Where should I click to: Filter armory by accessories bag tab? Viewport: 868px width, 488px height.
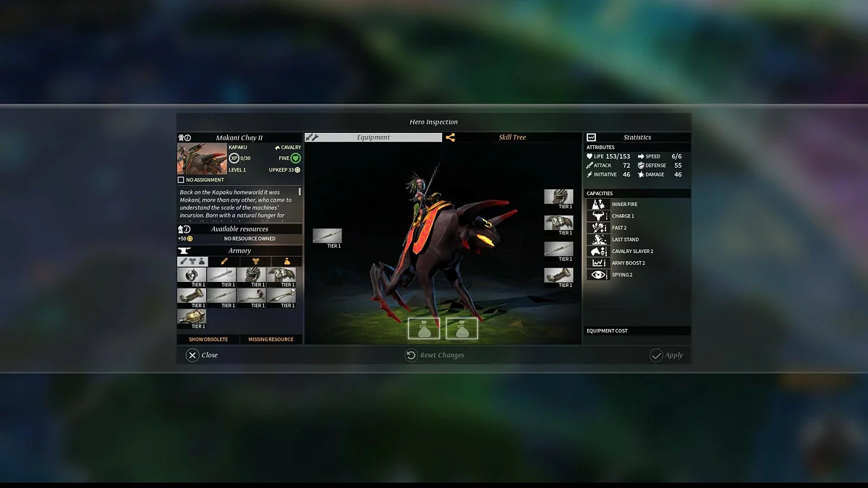[287, 262]
